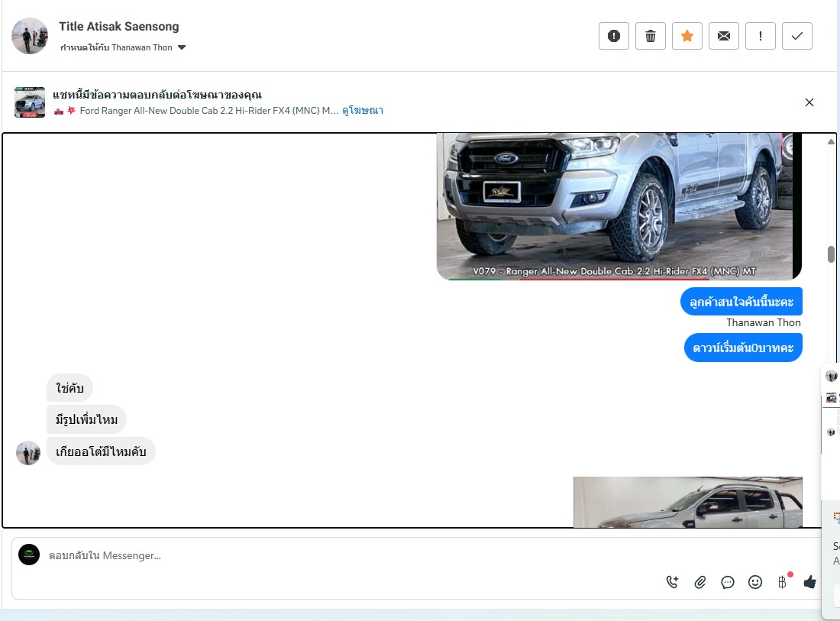Start a call with the phone icon
This screenshot has height=621, width=840.
pyautogui.click(x=672, y=582)
